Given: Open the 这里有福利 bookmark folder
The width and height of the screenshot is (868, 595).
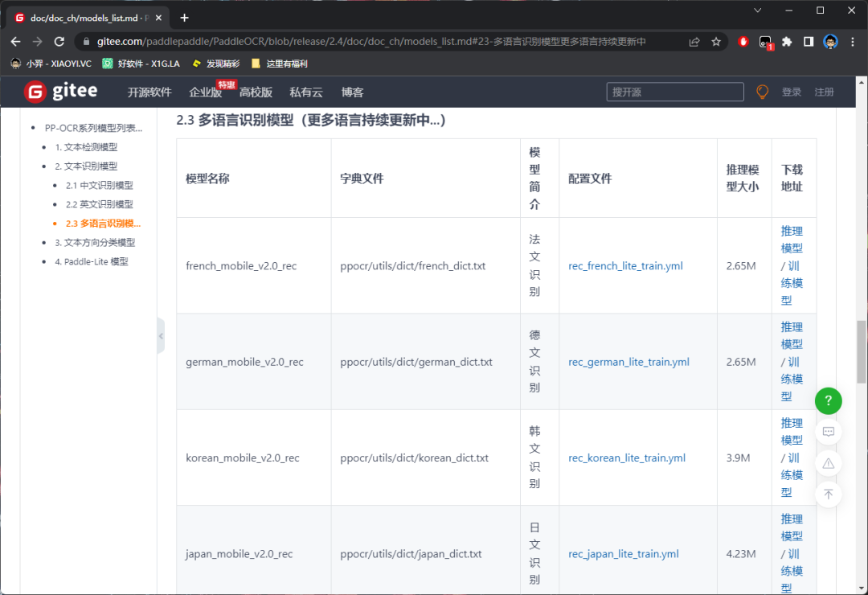Looking at the screenshot, I should click(280, 64).
